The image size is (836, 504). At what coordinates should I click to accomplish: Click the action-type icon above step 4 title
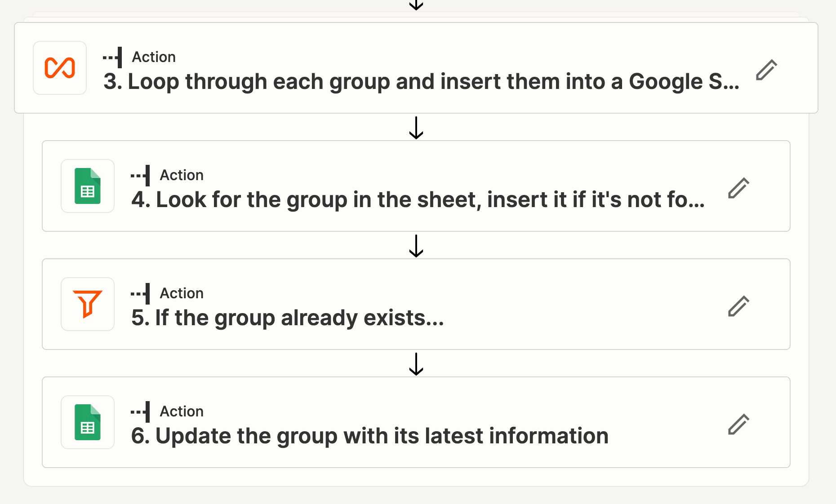(x=140, y=175)
